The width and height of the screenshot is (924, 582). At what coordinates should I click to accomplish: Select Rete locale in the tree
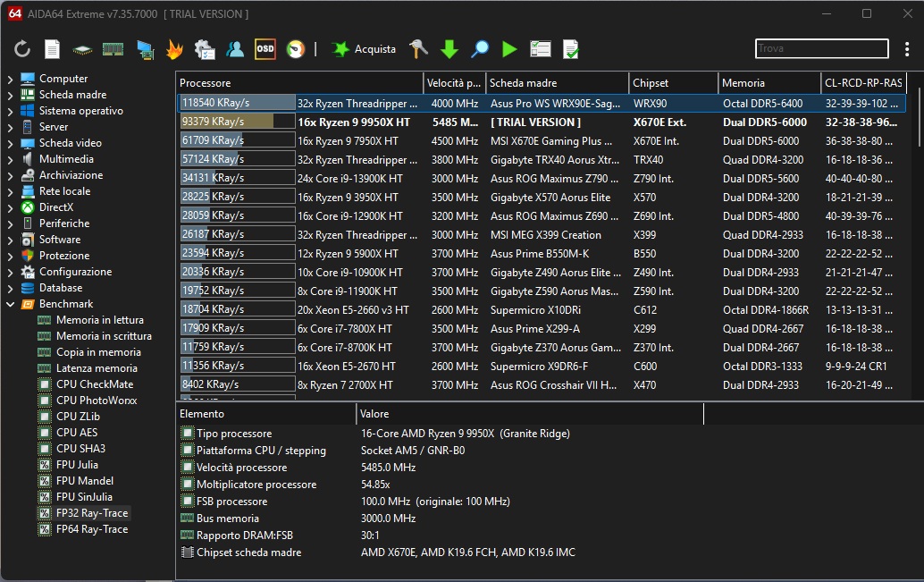[x=65, y=191]
